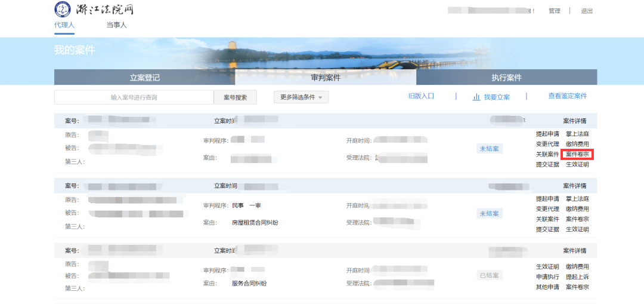Click the 申请执行 link
The width and height of the screenshot is (644, 304).
pyautogui.click(x=547, y=277)
